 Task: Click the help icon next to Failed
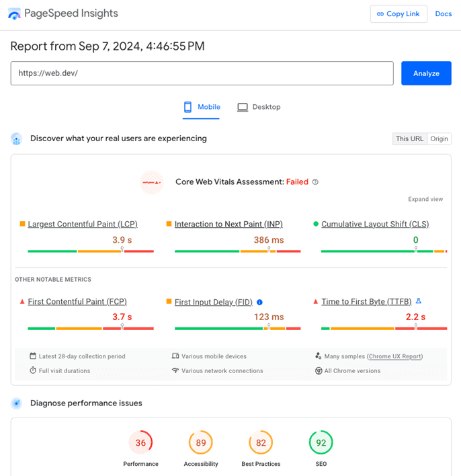click(x=315, y=182)
